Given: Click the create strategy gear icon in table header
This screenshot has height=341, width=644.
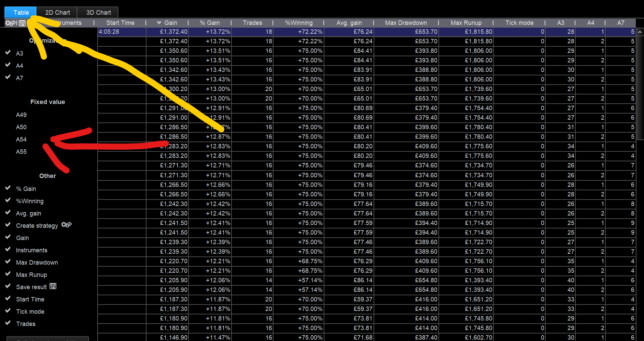Looking at the screenshot, I should point(11,23).
